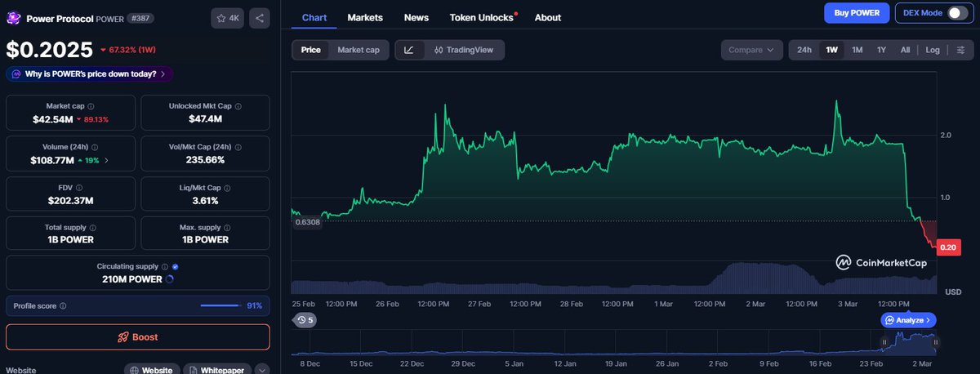
Task: Click the Vol/Mkt Cap (24h) info icon
Action: [237, 147]
